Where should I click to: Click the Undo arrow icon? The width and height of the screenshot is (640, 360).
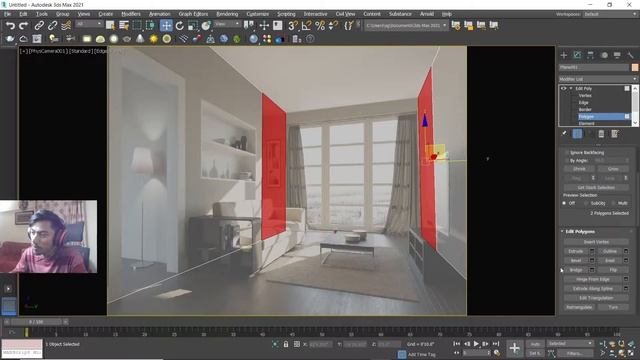coord(10,26)
